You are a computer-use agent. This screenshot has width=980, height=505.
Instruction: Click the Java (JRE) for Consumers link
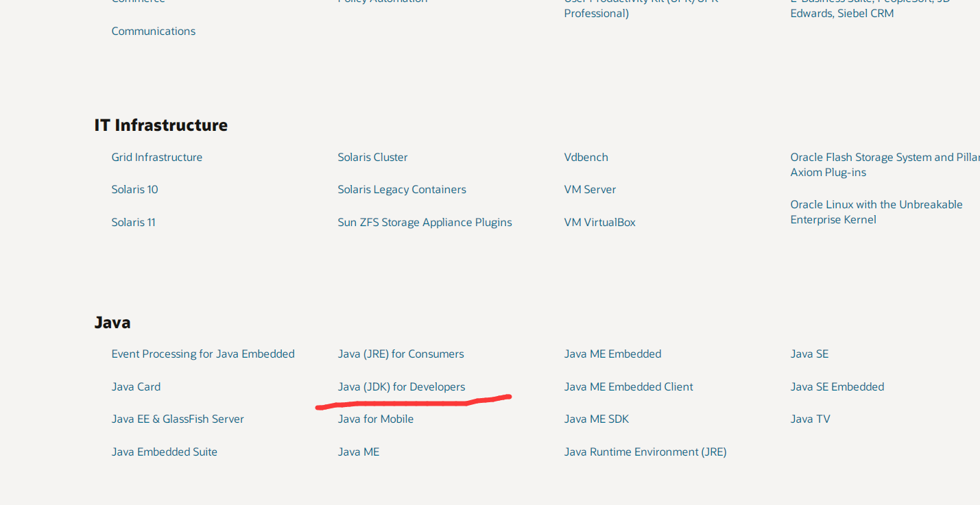click(x=401, y=354)
